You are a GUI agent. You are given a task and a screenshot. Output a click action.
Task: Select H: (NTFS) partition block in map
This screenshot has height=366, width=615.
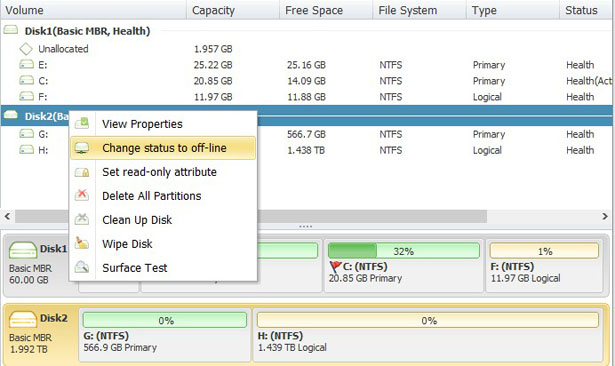click(428, 335)
